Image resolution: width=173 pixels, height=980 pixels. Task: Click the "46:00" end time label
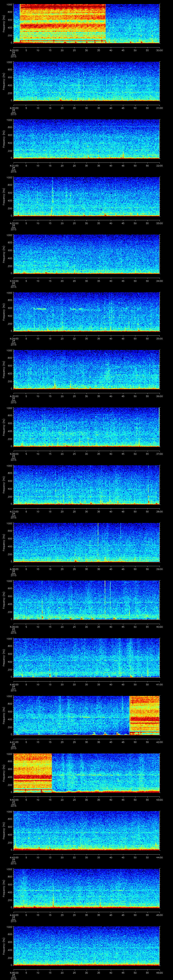[159, 973]
